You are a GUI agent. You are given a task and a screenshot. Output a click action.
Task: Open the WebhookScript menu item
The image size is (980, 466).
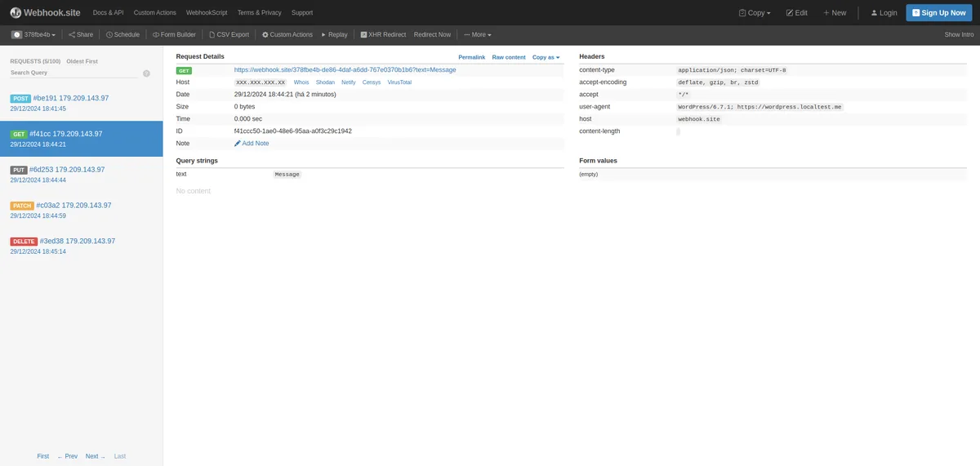(207, 13)
